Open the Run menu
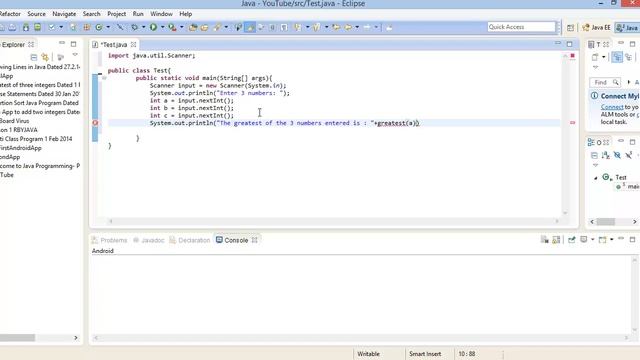This screenshot has height=360, width=640. tap(138, 14)
